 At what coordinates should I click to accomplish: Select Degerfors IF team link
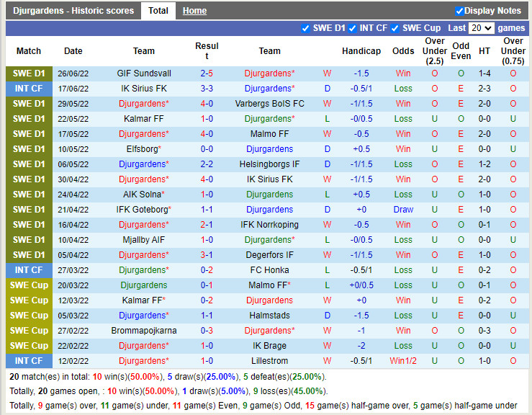[x=269, y=255]
